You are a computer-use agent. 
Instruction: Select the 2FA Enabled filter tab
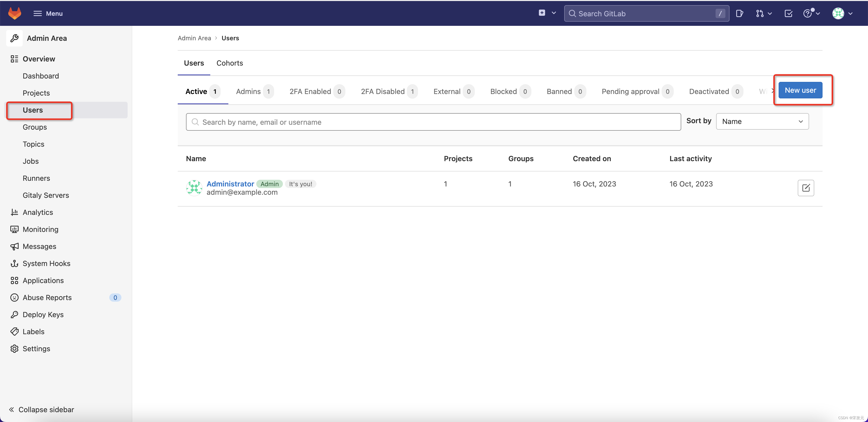point(317,92)
